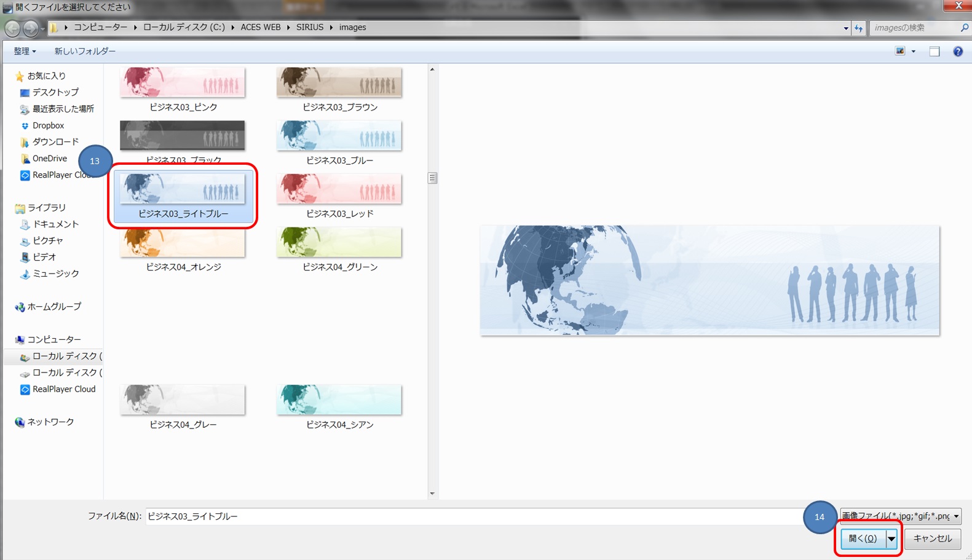
Task: Click the search magnifier icon
Action: point(964,28)
